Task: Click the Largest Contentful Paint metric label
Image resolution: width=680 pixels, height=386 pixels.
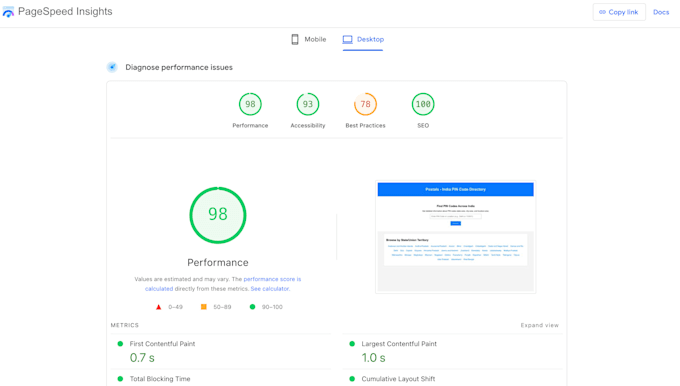Action: (x=399, y=343)
